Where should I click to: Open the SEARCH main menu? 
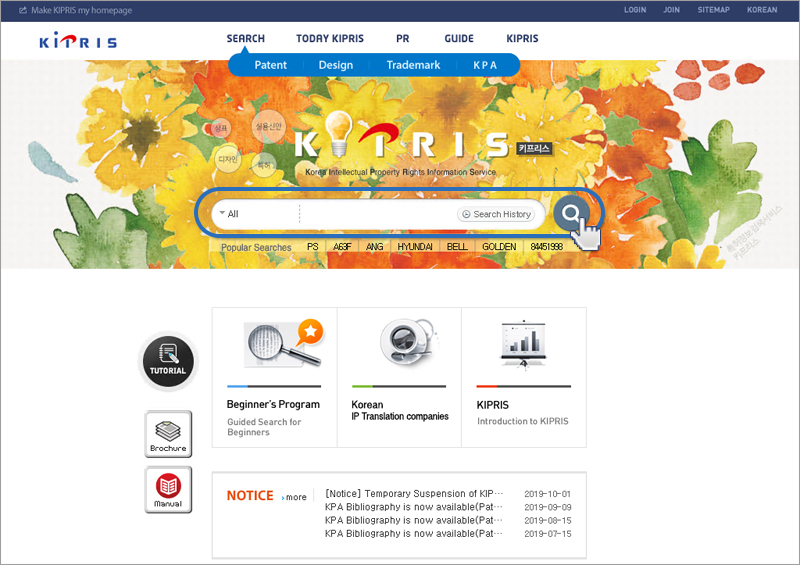click(245, 38)
